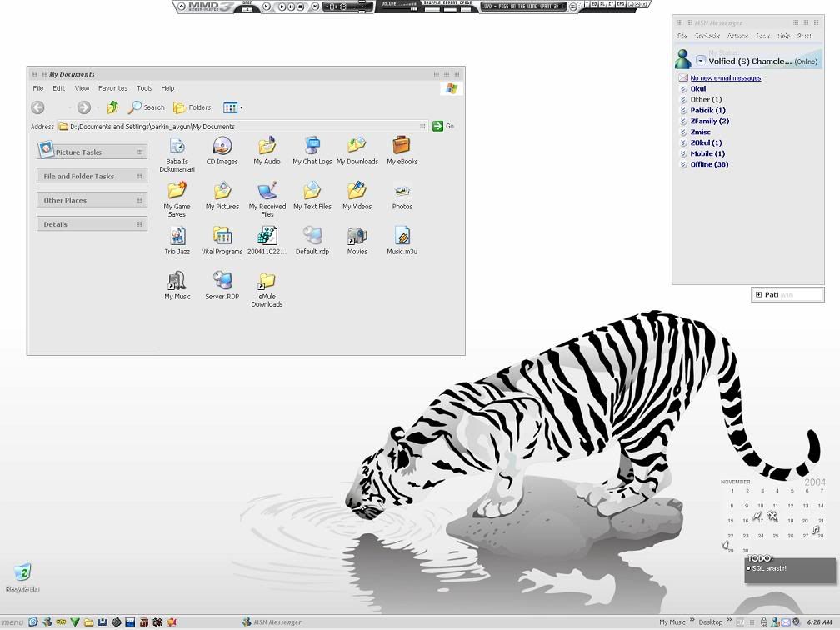Viewport: 840px width, 630px height.
Task: Click the Go button beside address bar
Action: [x=443, y=127]
